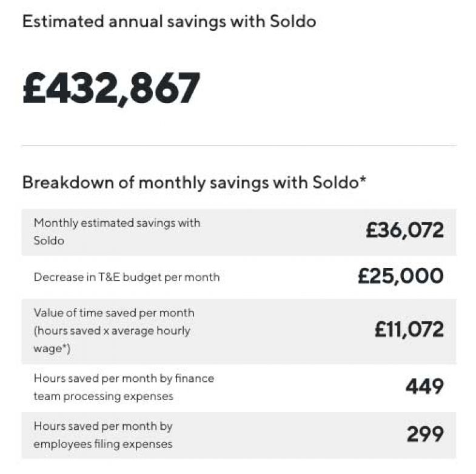Click "Soldo" in the first table row
Viewport: 476px width, 474px height.
[x=48, y=241]
